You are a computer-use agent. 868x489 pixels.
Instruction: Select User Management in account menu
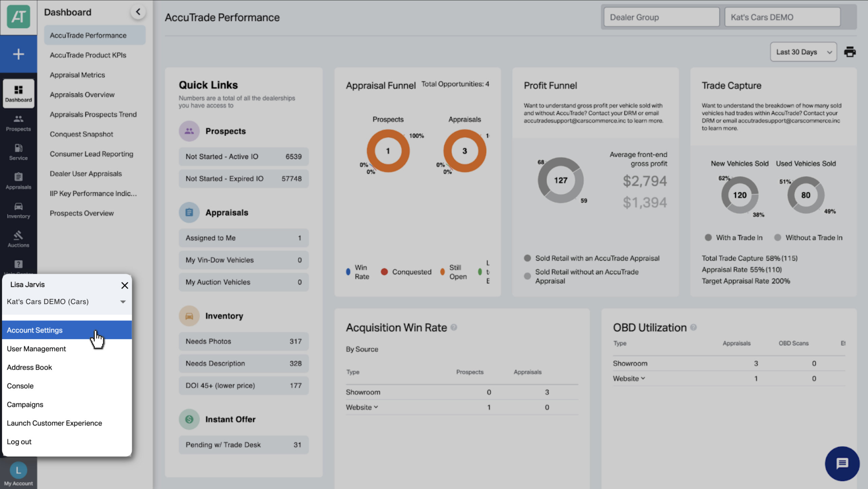click(x=67, y=349)
